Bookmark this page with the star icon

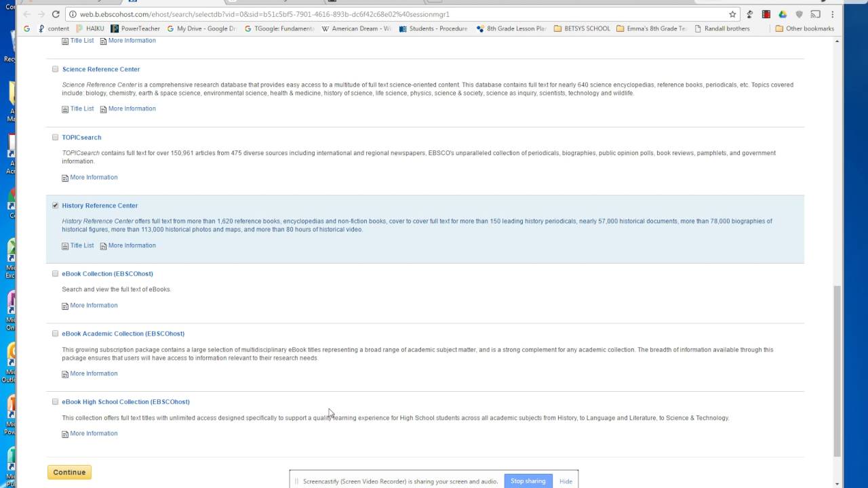732,14
